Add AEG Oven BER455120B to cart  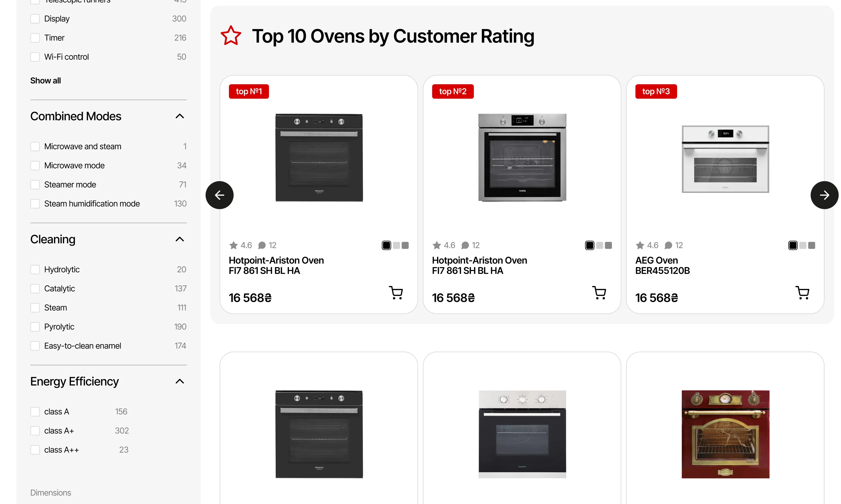click(x=802, y=293)
